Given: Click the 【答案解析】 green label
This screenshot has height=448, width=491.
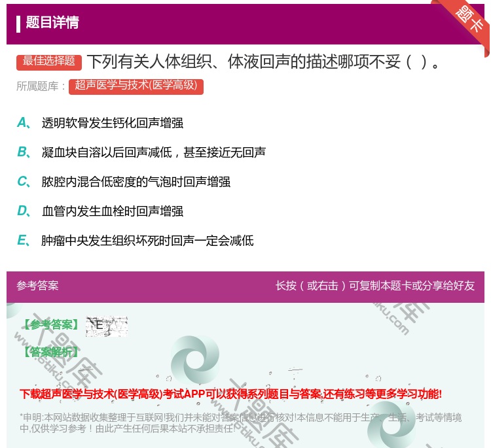Looking at the screenshot, I should pos(51,352).
